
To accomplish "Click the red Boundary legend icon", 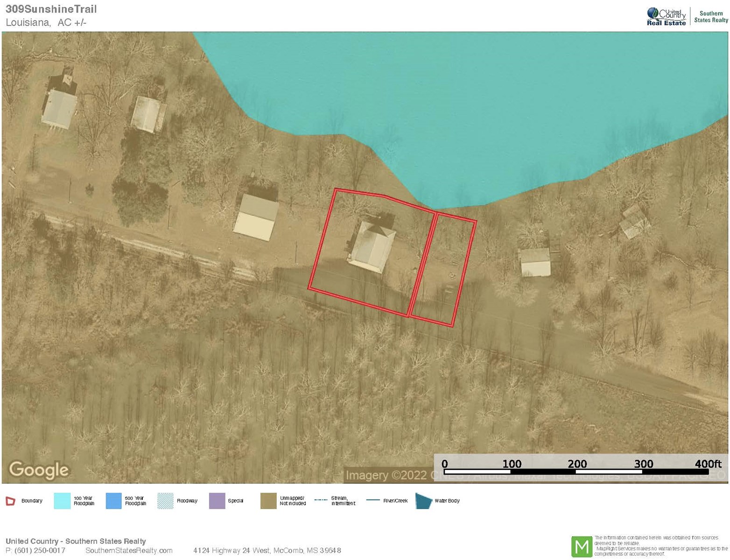I will pyautogui.click(x=10, y=501).
